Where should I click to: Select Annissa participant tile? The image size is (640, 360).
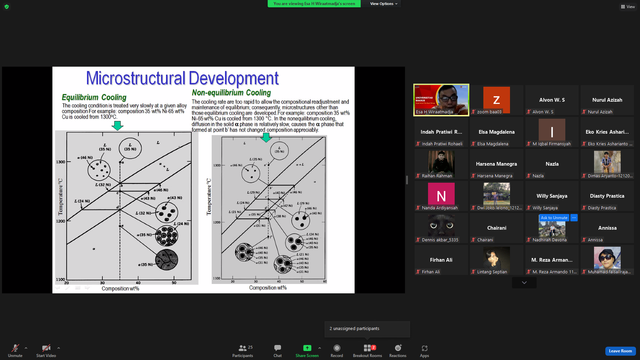tap(607, 228)
